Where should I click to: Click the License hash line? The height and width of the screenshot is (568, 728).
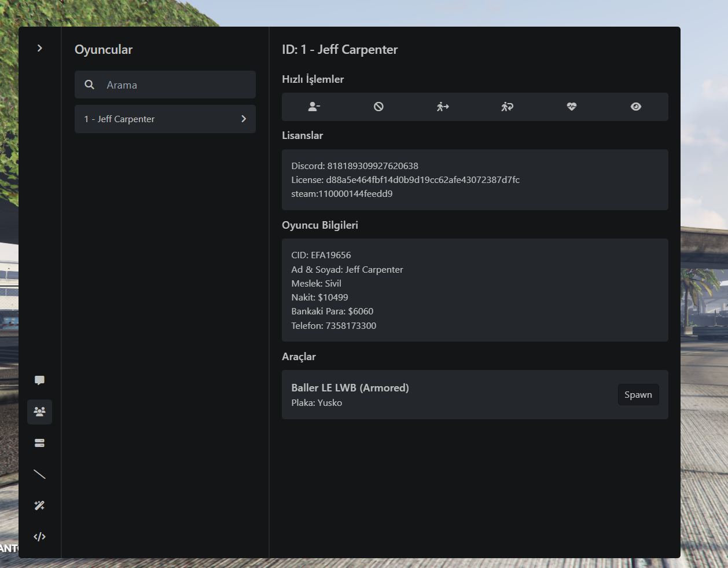click(405, 179)
